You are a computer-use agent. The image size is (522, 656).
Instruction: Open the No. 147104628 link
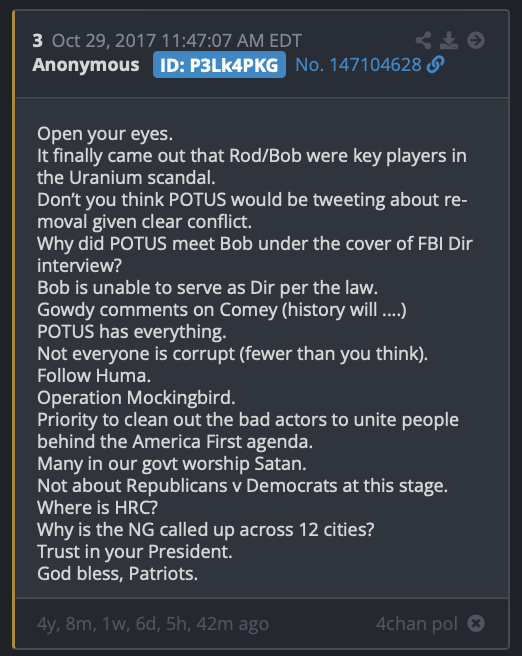coord(358,65)
